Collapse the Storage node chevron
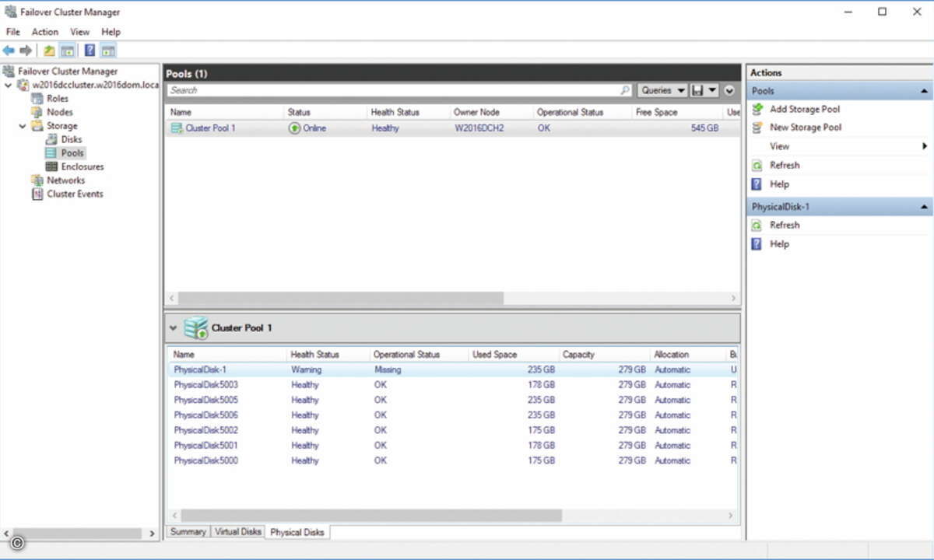The height and width of the screenshot is (560, 934). (x=23, y=126)
